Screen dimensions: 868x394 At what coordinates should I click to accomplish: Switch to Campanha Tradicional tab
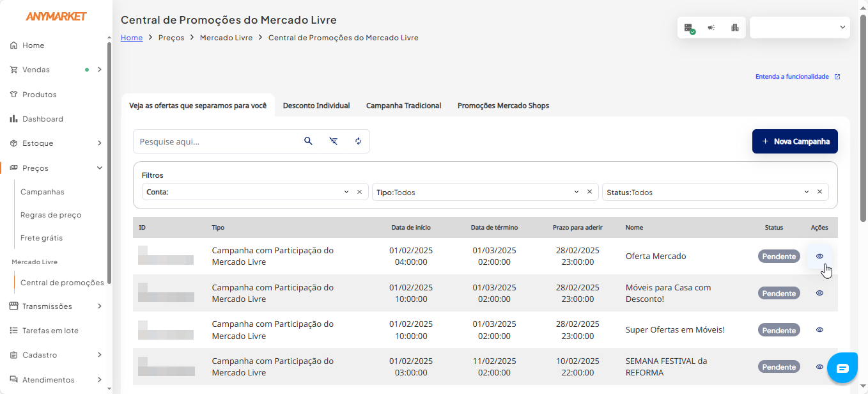click(404, 106)
